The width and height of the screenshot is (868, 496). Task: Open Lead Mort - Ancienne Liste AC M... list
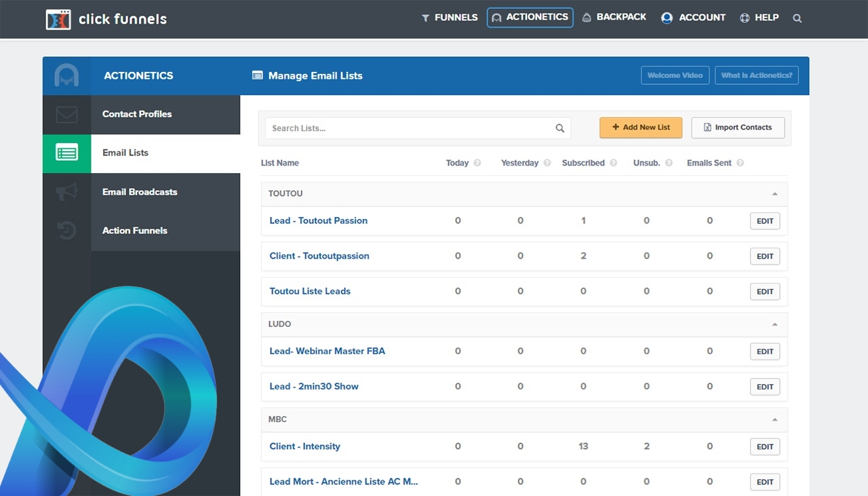click(344, 481)
